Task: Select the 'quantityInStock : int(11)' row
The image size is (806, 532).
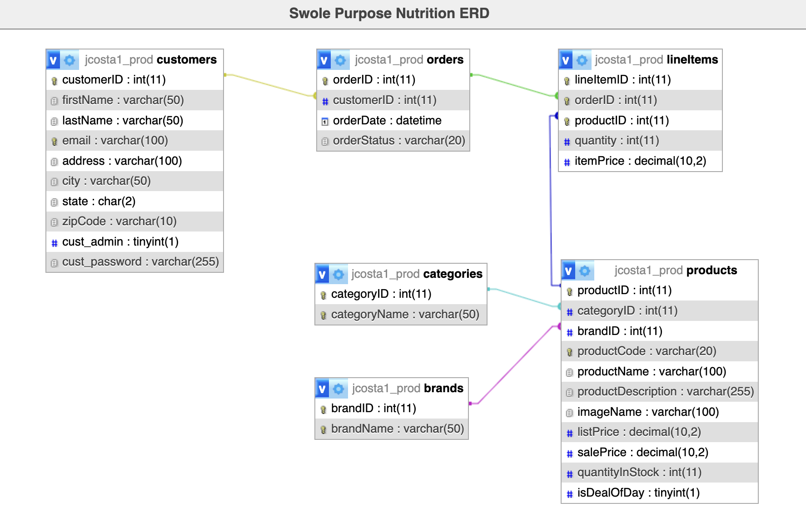Action: (660, 472)
